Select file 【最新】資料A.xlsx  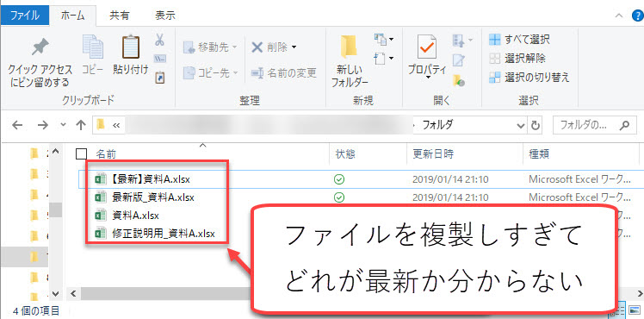point(151,179)
